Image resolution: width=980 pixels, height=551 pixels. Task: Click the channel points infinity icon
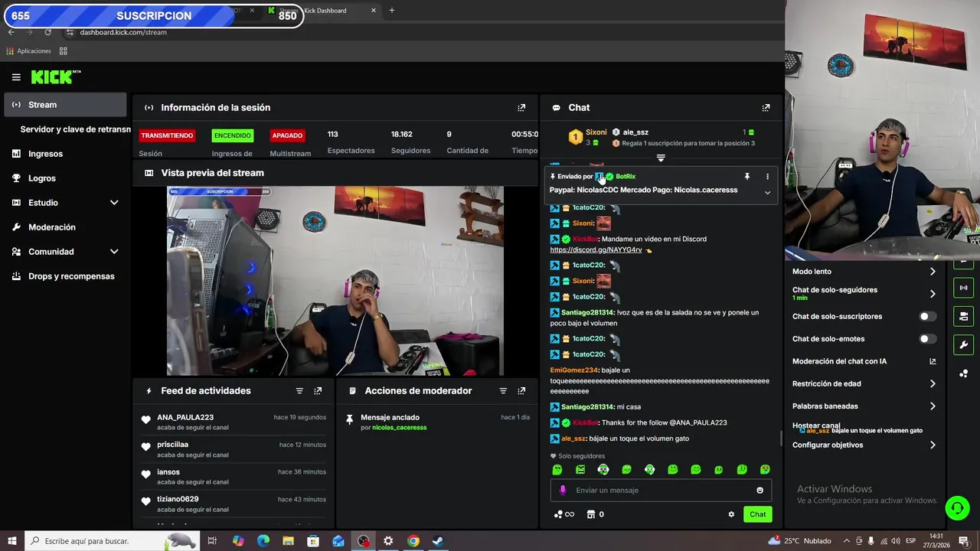[564, 514]
